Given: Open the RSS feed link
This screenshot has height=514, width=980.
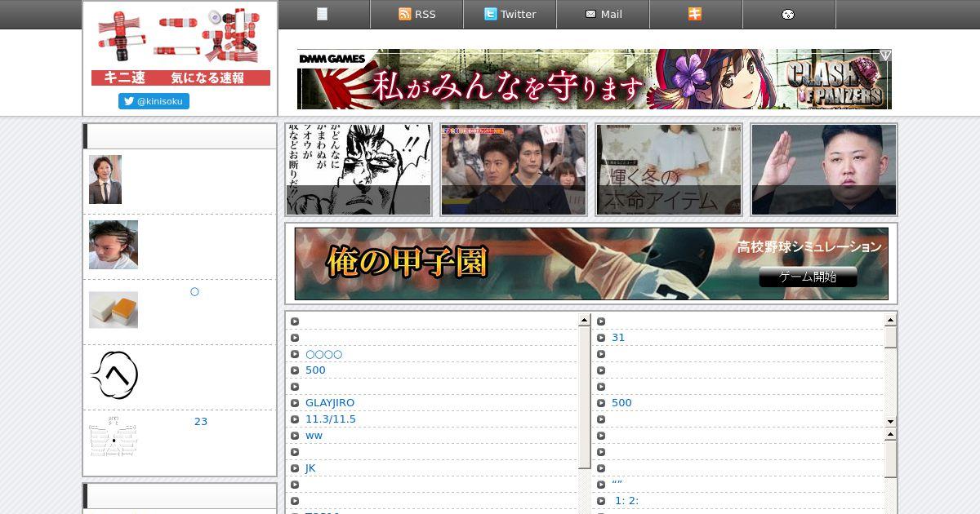Looking at the screenshot, I should pos(417,14).
